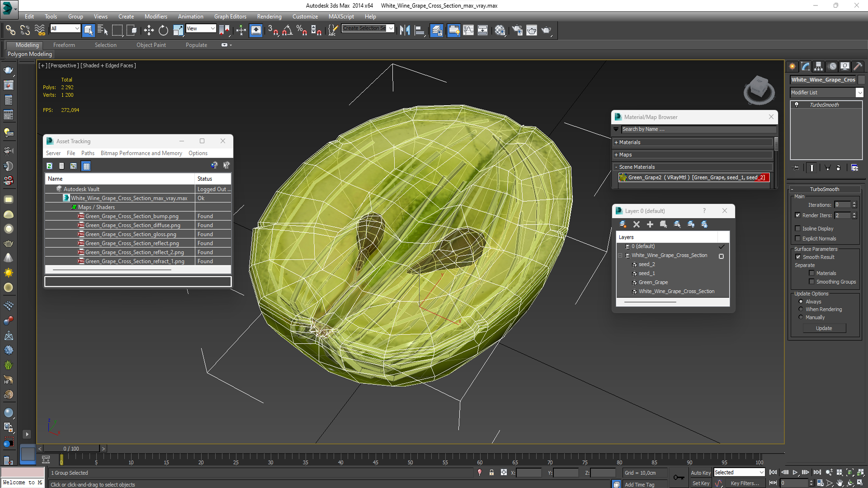This screenshot has height=488, width=868.
Task: Click the time slider 0 / 100 handle
Action: pyautogui.click(x=71, y=449)
